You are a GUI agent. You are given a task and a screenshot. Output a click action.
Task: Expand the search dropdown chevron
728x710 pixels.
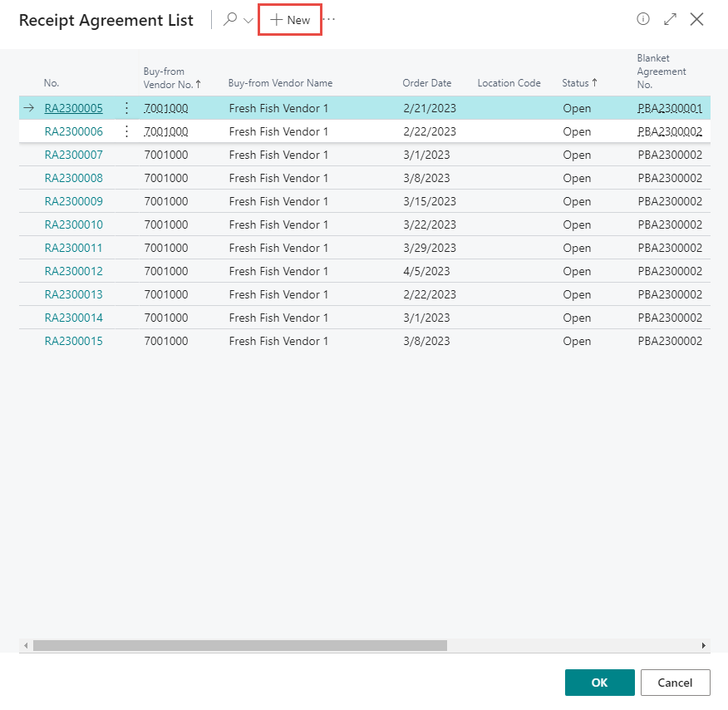point(248,21)
